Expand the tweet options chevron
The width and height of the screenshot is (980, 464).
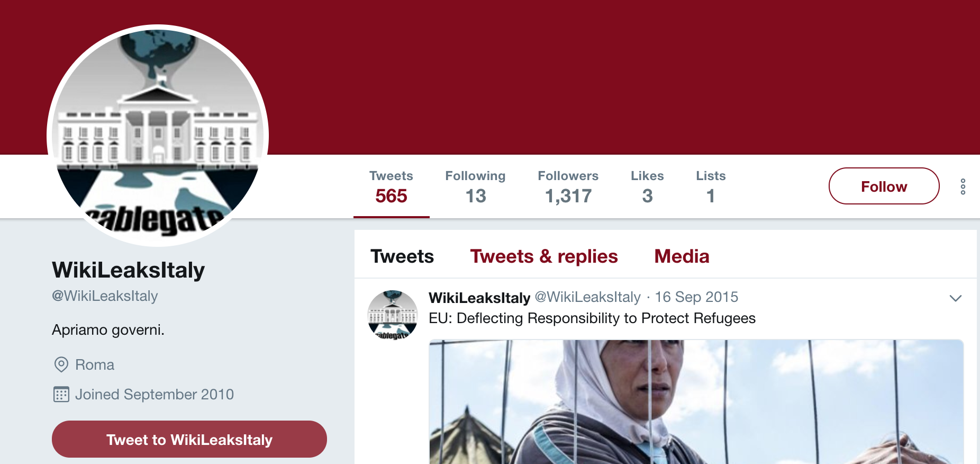pyautogui.click(x=955, y=298)
